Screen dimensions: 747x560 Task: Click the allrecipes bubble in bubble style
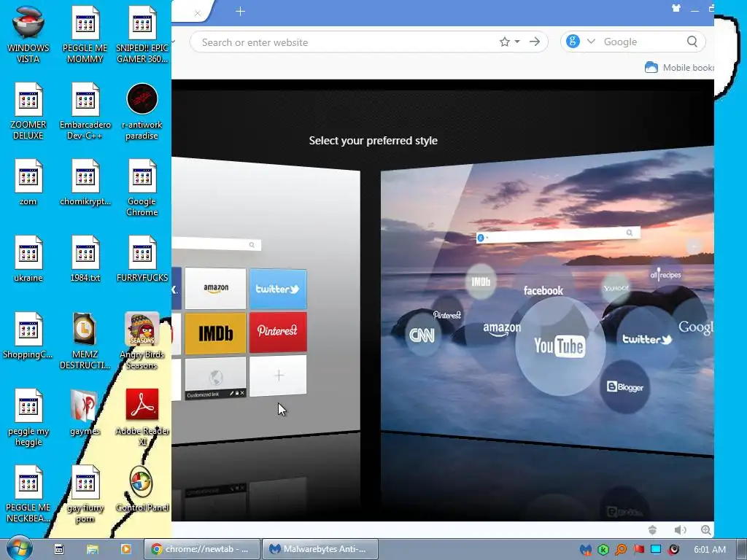[665, 275]
